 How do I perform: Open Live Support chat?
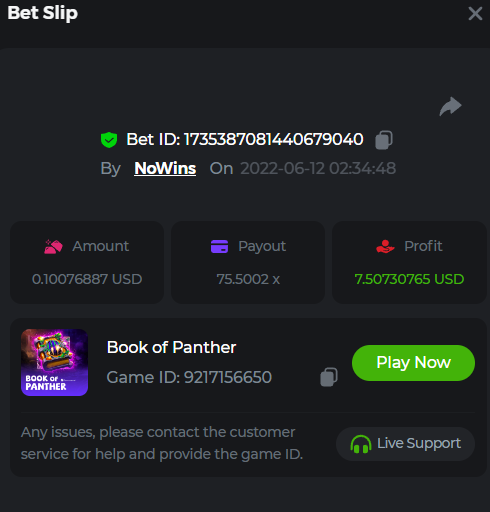click(x=405, y=444)
